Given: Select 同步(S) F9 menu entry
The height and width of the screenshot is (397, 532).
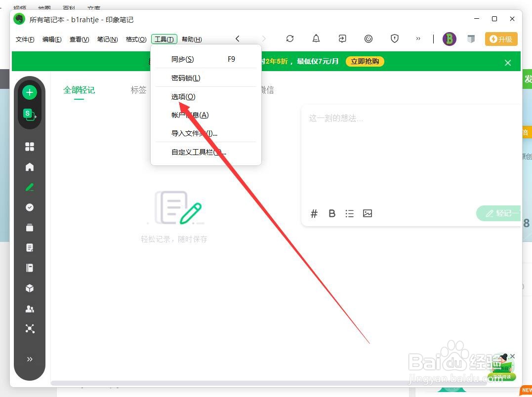Looking at the screenshot, I should click(x=206, y=59).
